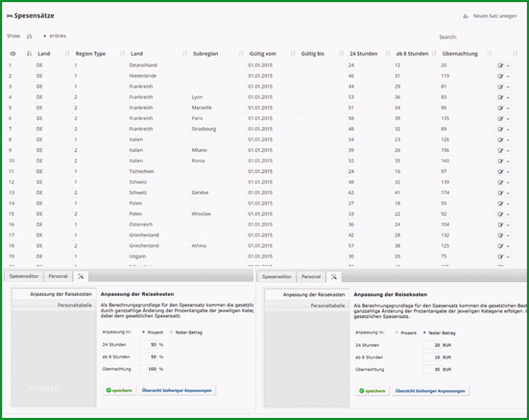Sort by Subregion column

(218, 54)
